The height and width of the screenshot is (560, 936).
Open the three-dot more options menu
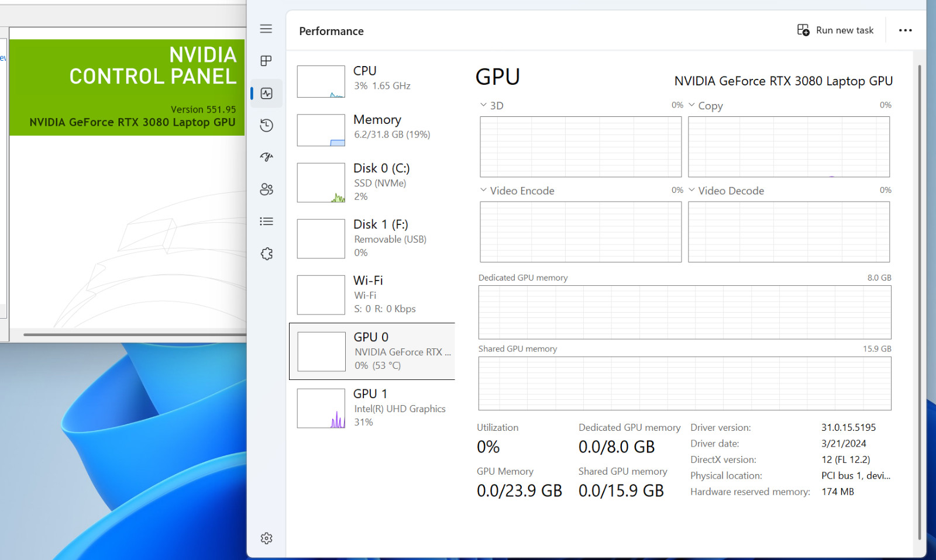pyautogui.click(x=905, y=30)
